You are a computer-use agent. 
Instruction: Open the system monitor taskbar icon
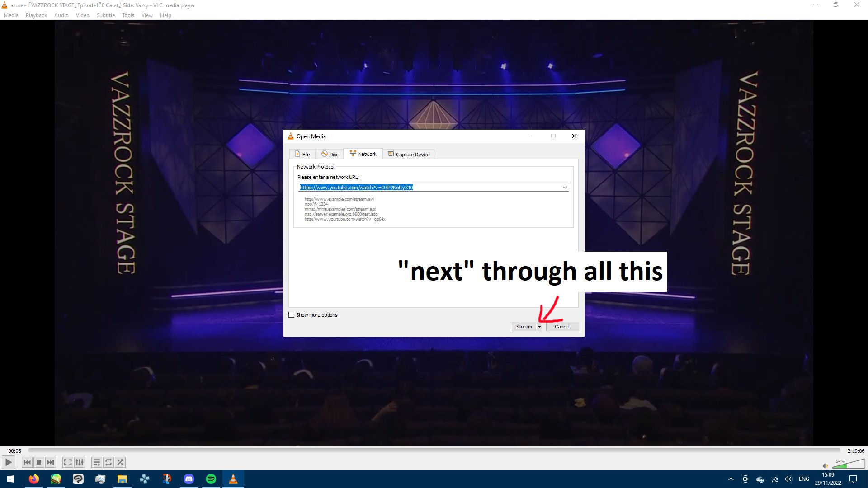pyautogui.click(x=100, y=479)
